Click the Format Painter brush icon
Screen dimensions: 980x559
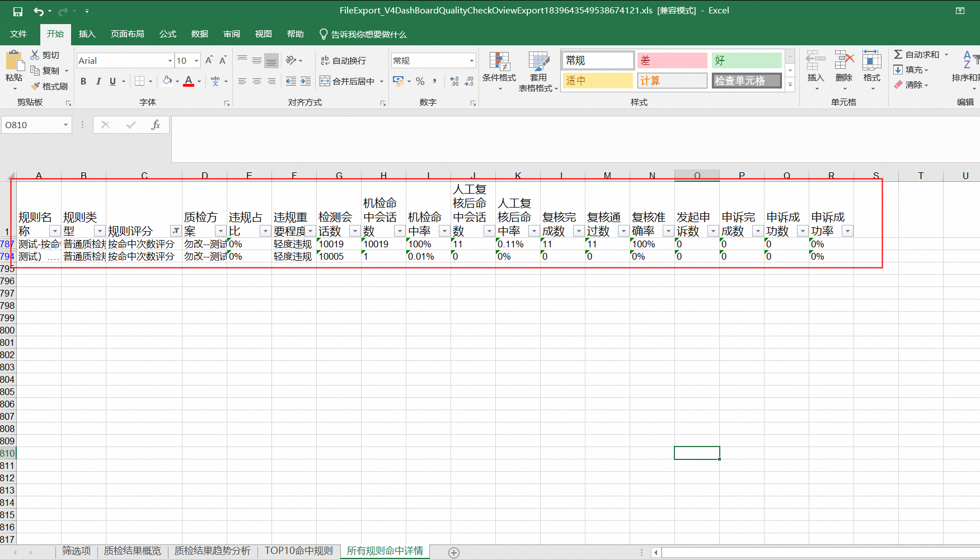(36, 86)
